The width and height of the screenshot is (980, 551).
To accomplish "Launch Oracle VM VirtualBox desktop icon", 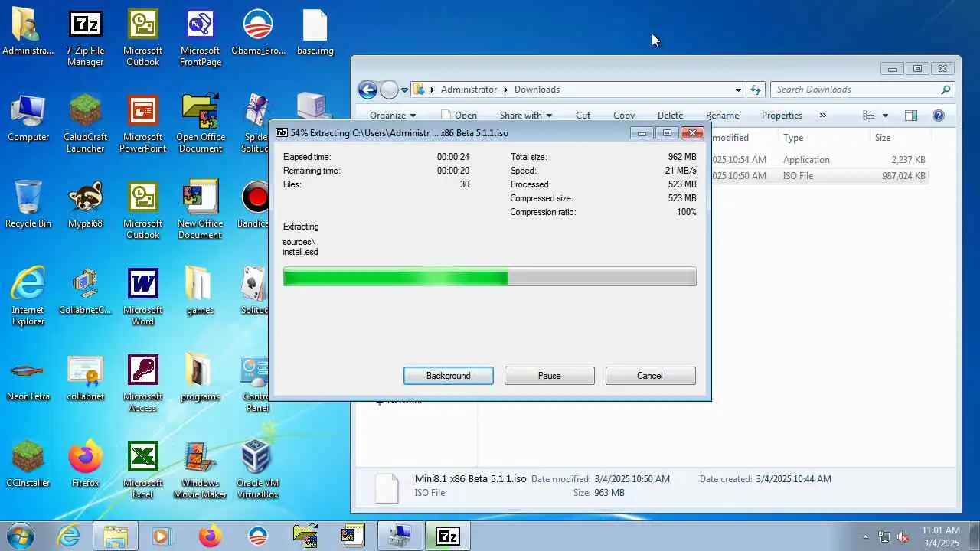I will pyautogui.click(x=257, y=469).
